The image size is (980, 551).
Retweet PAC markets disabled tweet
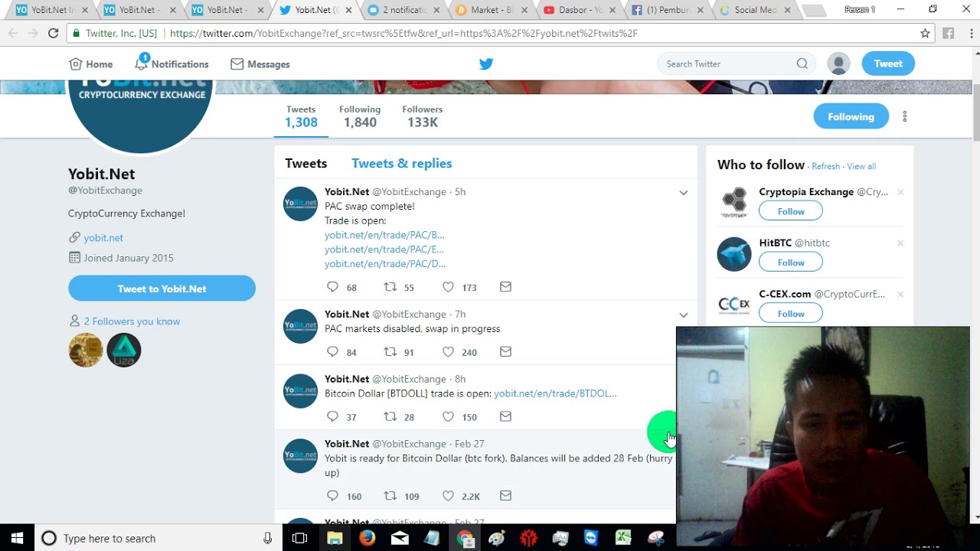click(x=390, y=352)
